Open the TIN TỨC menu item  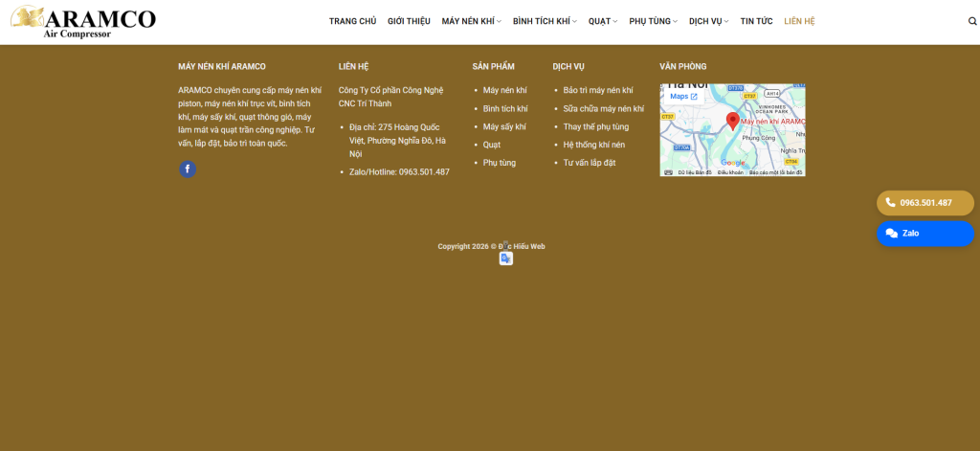click(756, 21)
